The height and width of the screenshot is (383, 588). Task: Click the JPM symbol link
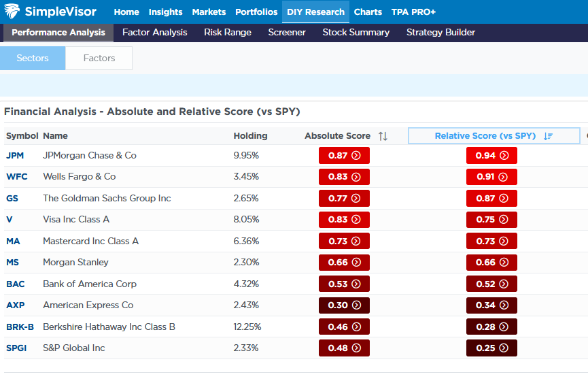(x=15, y=156)
